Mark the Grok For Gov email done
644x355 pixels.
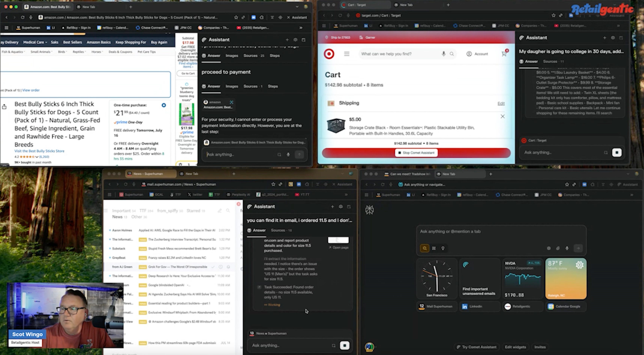click(x=213, y=267)
